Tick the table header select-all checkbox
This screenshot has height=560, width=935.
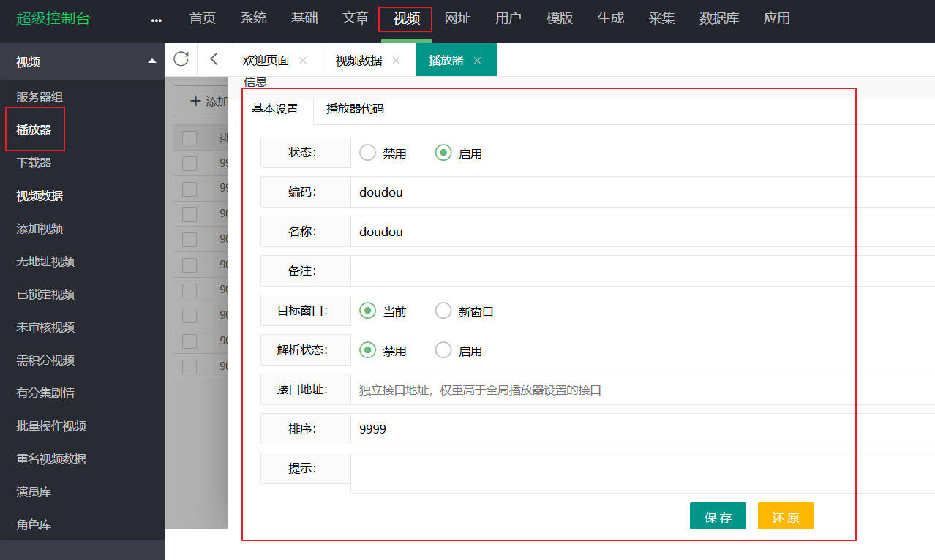[189, 137]
